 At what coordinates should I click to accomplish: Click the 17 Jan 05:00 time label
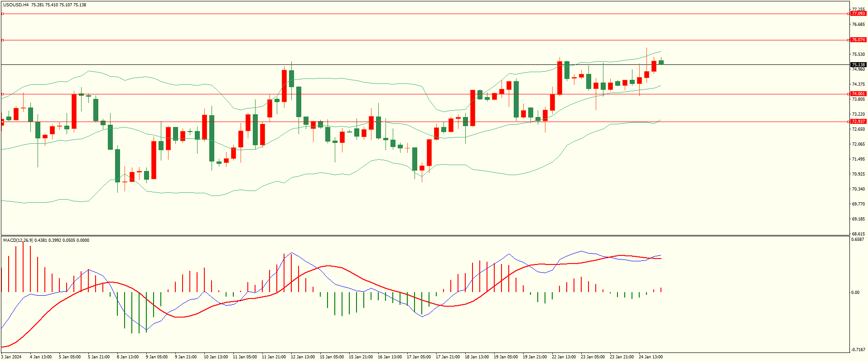click(419, 357)
